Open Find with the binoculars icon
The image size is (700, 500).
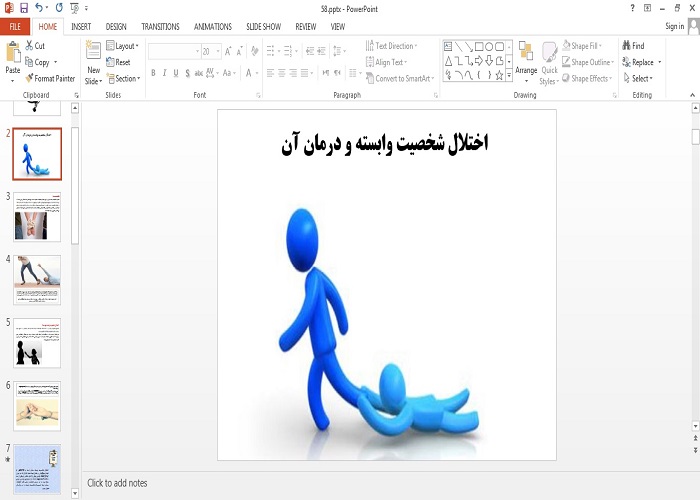point(626,46)
